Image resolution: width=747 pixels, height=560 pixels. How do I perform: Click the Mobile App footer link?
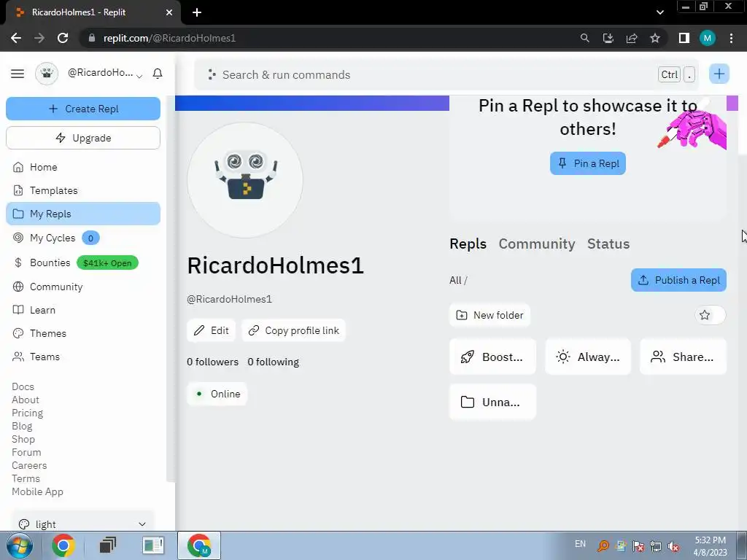(x=38, y=491)
